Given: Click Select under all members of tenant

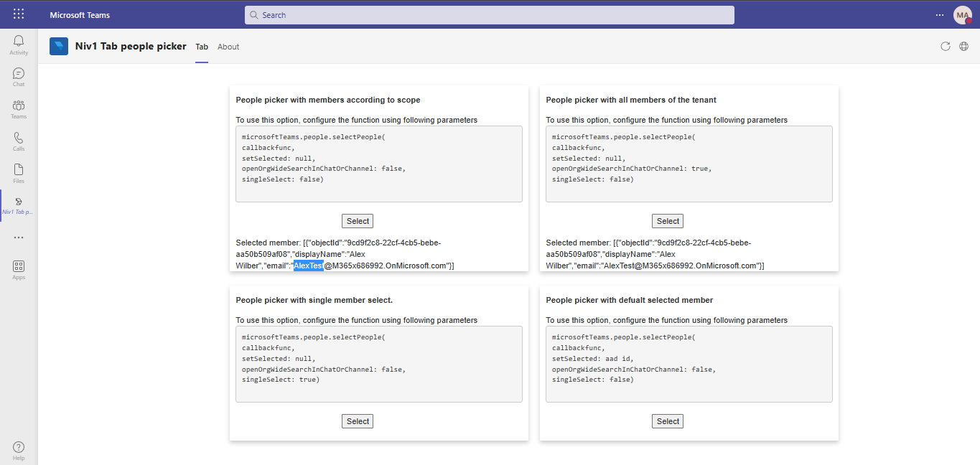Looking at the screenshot, I should point(667,220).
